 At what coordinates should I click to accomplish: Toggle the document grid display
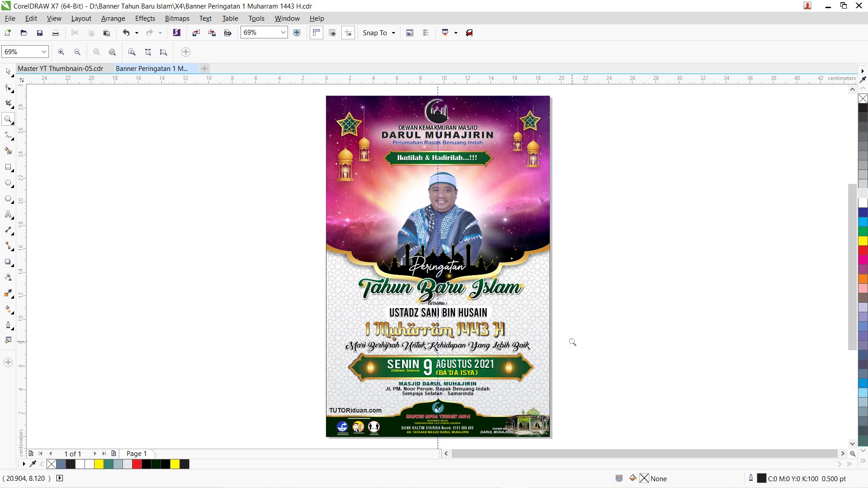coord(332,33)
